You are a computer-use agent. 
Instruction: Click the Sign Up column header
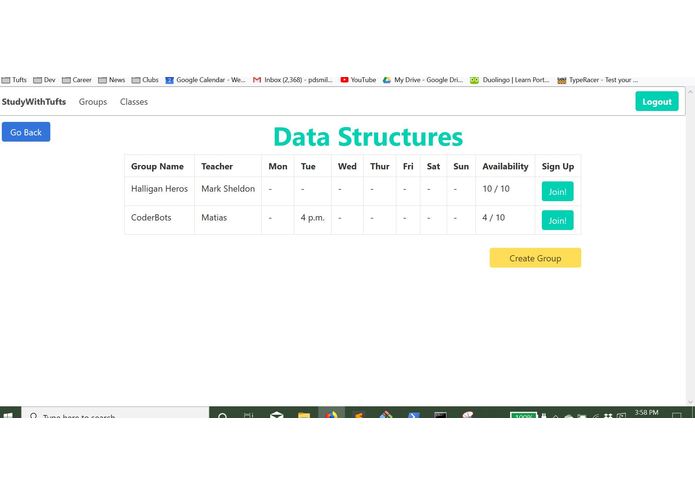click(x=558, y=166)
